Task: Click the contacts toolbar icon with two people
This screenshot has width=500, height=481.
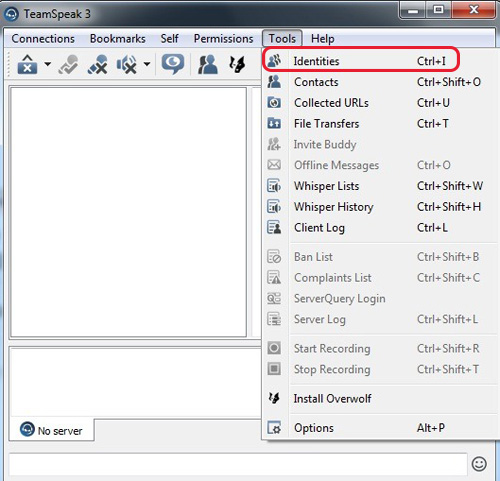Action: (x=208, y=64)
